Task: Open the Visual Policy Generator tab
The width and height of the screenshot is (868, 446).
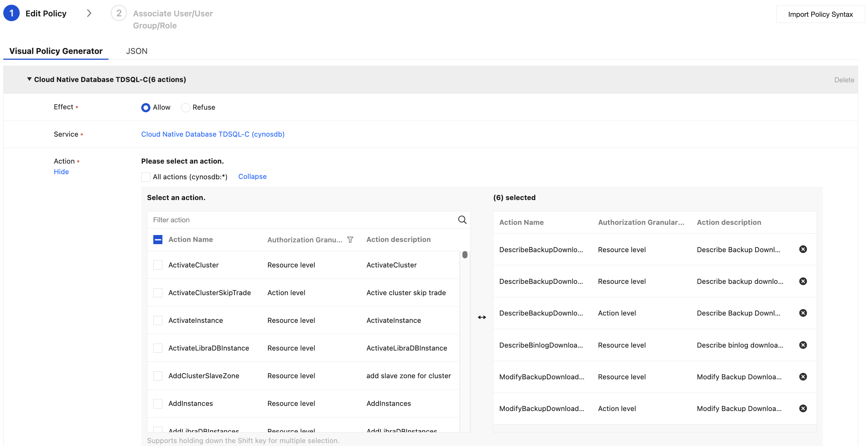Action: tap(56, 51)
